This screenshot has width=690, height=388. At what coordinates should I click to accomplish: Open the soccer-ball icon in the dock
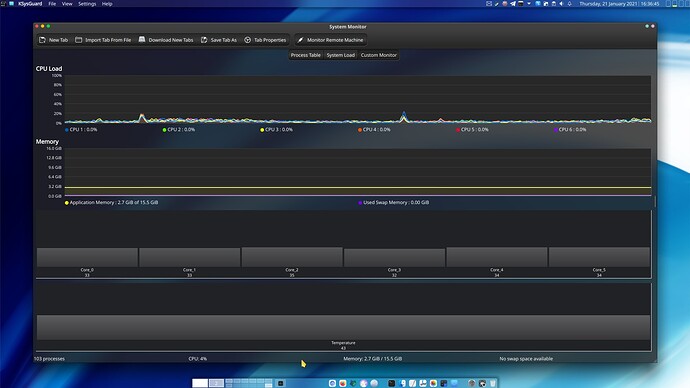[482, 383]
